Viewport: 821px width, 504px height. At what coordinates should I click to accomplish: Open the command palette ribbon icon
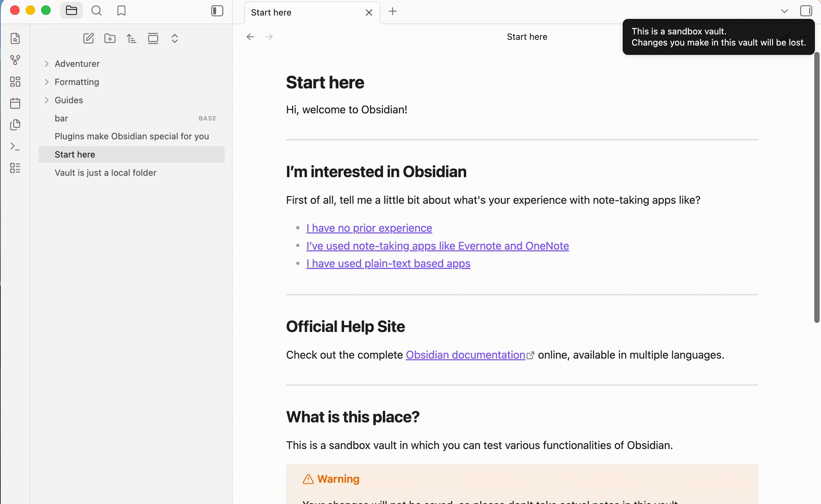click(x=15, y=146)
